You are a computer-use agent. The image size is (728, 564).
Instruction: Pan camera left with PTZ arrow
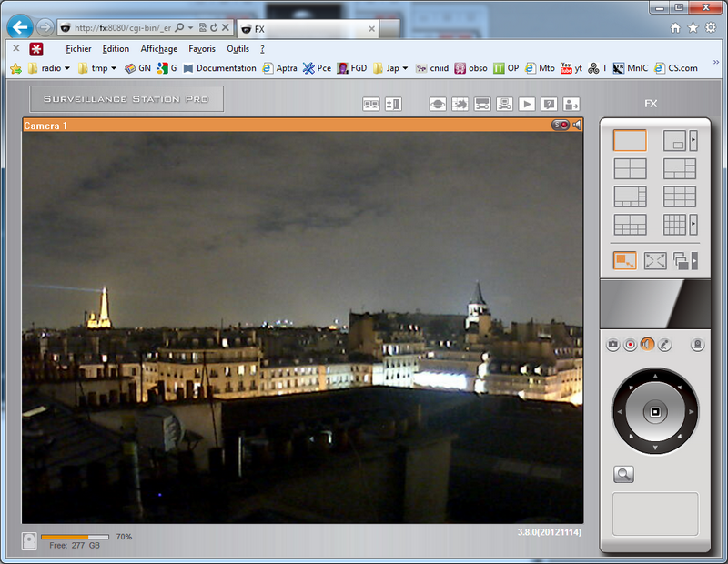coord(620,412)
